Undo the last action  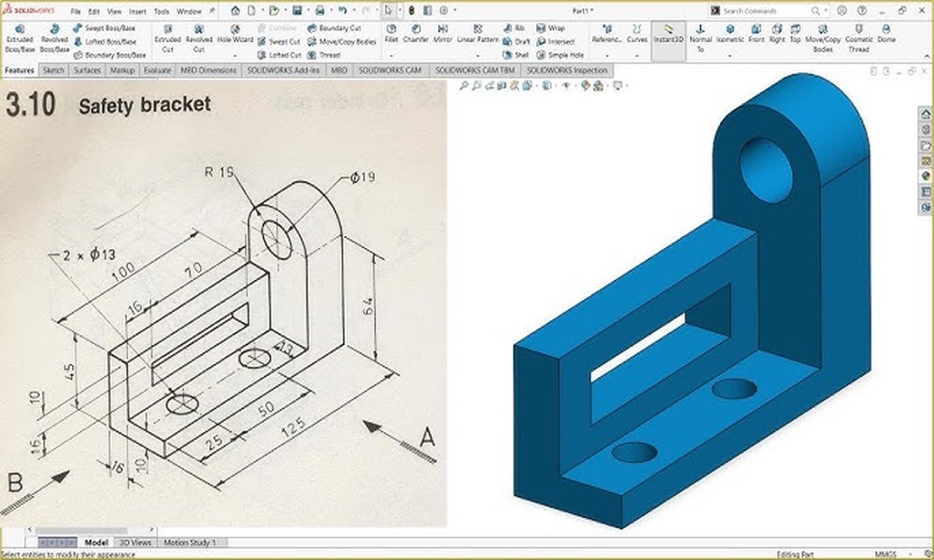(343, 10)
